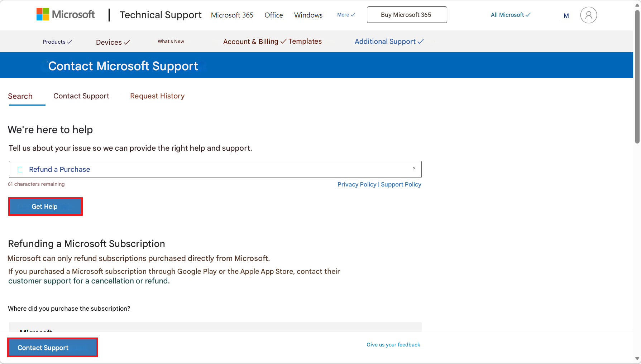Open the Privacy Policy link
Viewport: 641px width, 364px height.
point(357,184)
